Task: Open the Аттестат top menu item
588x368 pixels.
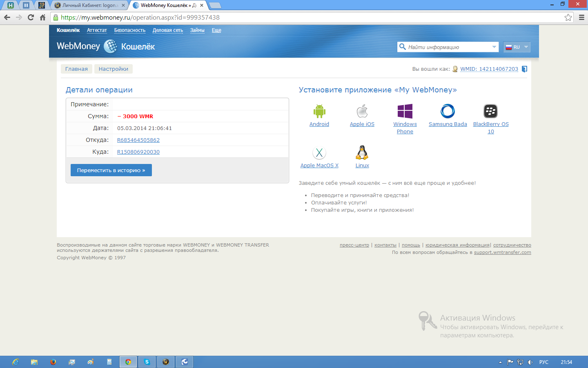Action: click(97, 30)
